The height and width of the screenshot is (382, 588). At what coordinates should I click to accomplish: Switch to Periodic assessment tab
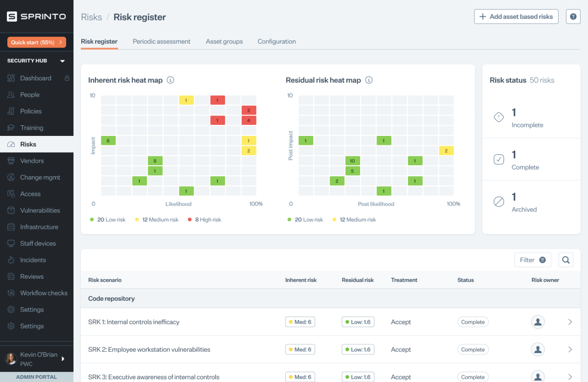[161, 42]
